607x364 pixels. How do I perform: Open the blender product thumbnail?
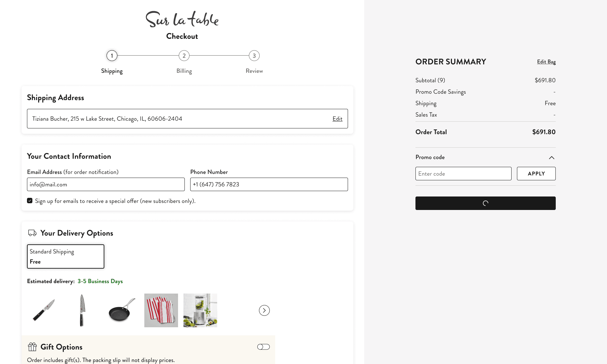tap(200, 310)
